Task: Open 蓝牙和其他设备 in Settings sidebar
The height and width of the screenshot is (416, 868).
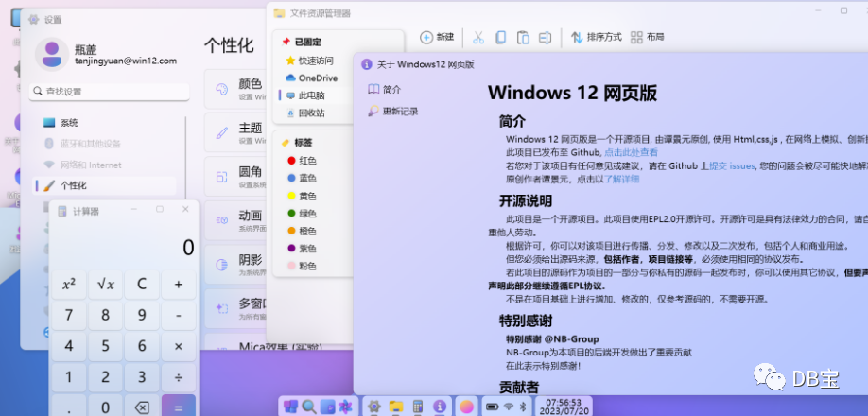Action: 105,144
